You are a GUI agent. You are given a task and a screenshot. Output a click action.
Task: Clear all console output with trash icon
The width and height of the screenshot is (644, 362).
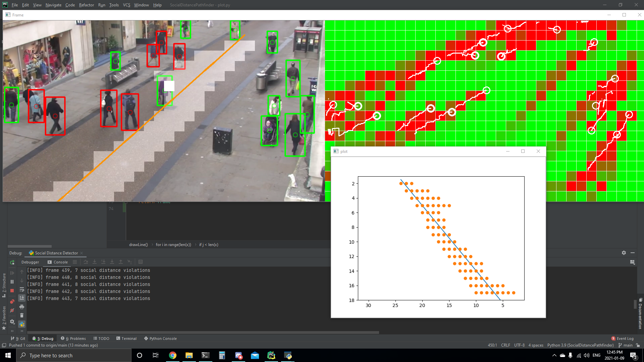[x=22, y=315]
